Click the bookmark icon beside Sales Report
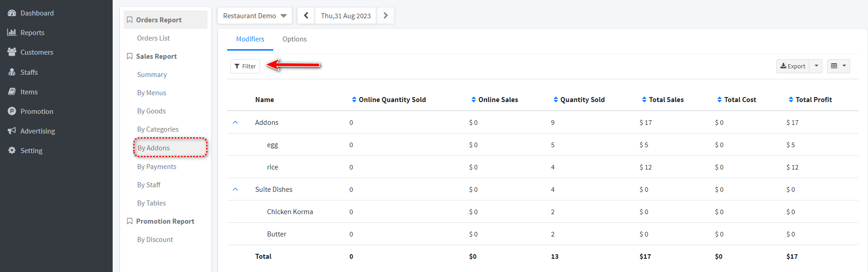The width and height of the screenshot is (868, 272). (130, 56)
